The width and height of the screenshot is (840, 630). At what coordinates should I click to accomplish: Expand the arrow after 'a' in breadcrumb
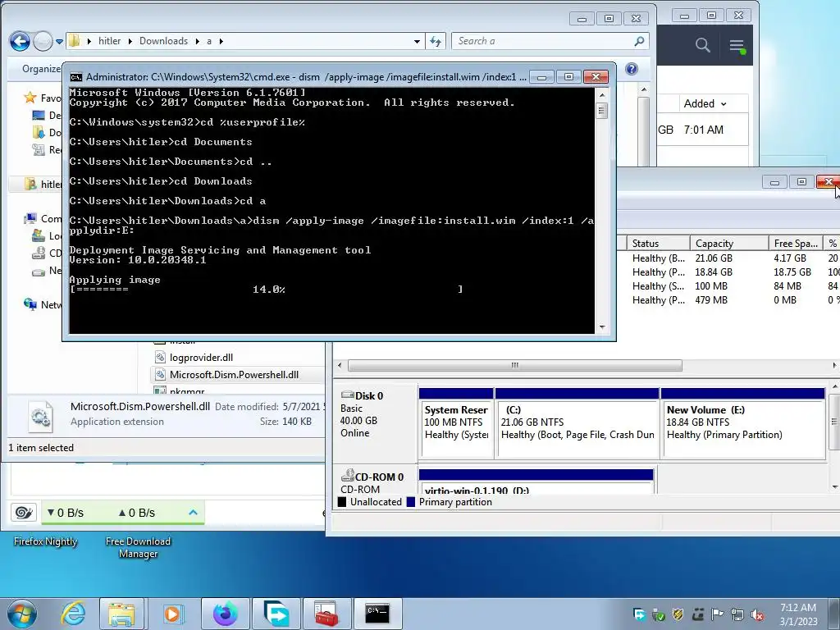pos(221,41)
